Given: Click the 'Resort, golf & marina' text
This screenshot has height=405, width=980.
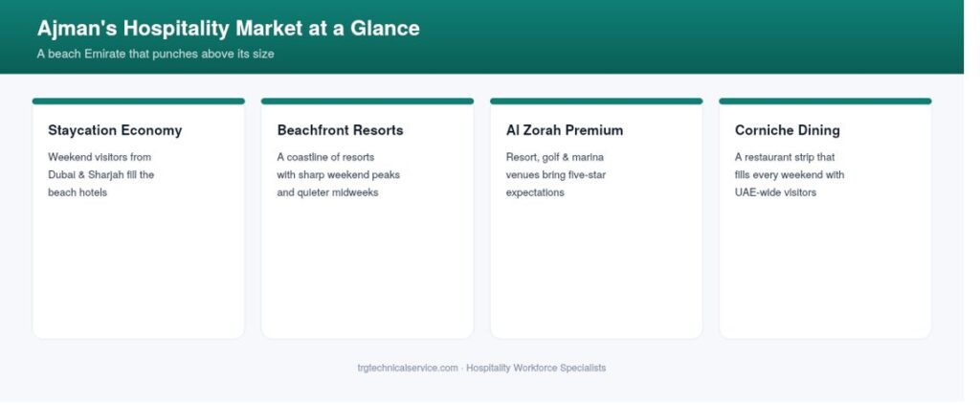Looking at the screenshot, I should pyautogui.click(x=554, y=157).
